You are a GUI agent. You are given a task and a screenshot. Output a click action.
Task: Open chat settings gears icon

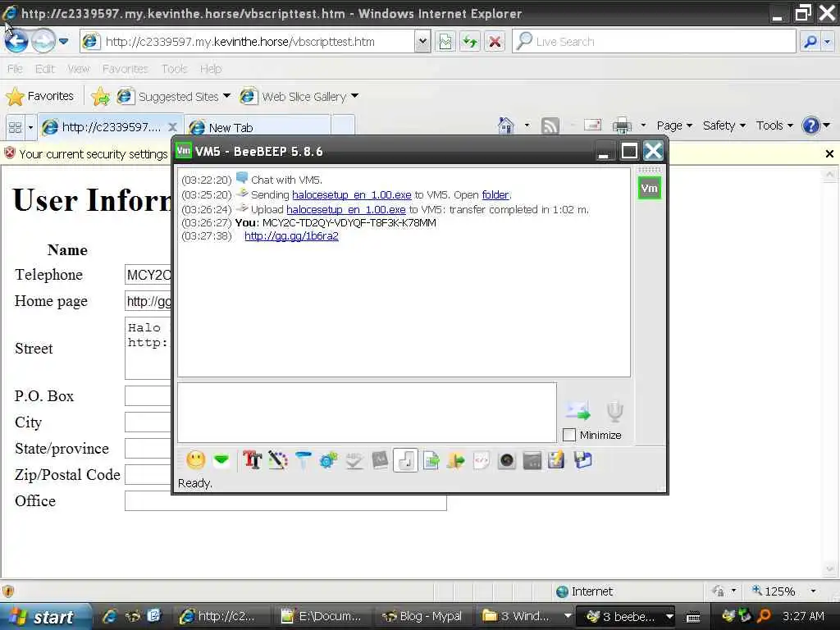tap(328, 460)
